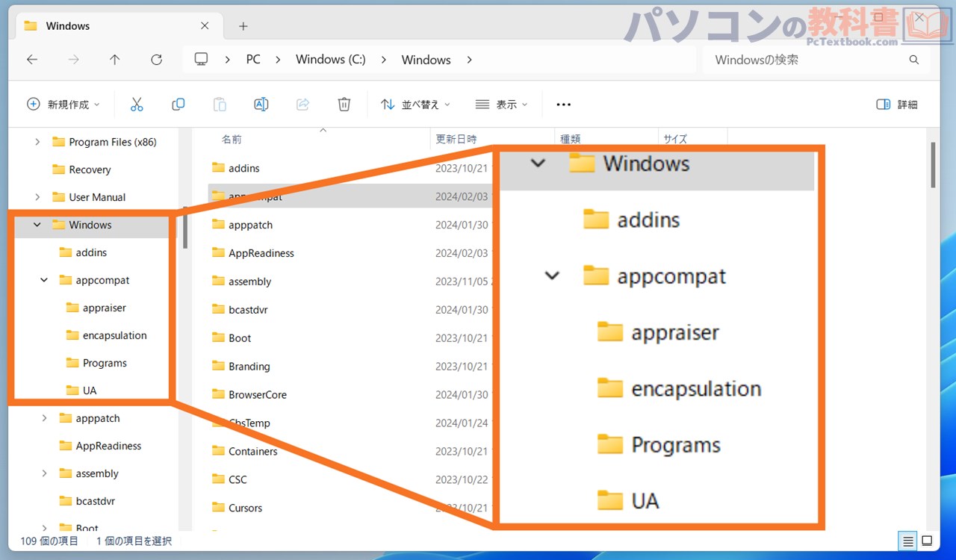Switch to large thumbnails view using status bar icon
956x560 pixels.
[x=926, y=541]
